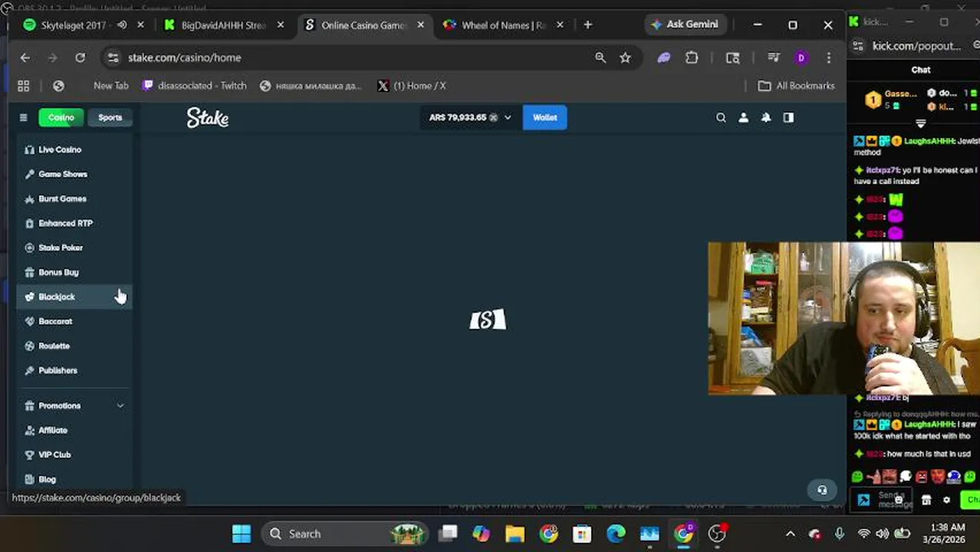Open the browser zoom icon
980x552 pixels.
[x=600, y=58]
